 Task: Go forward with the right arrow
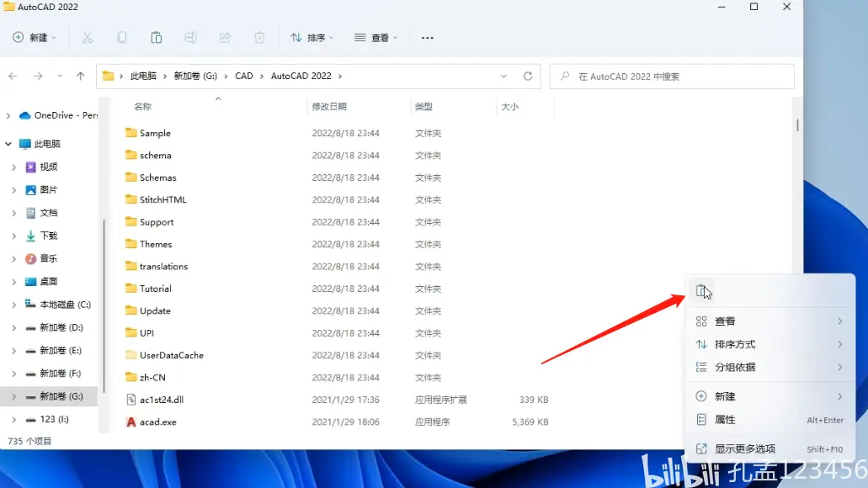tap(38, 77)
